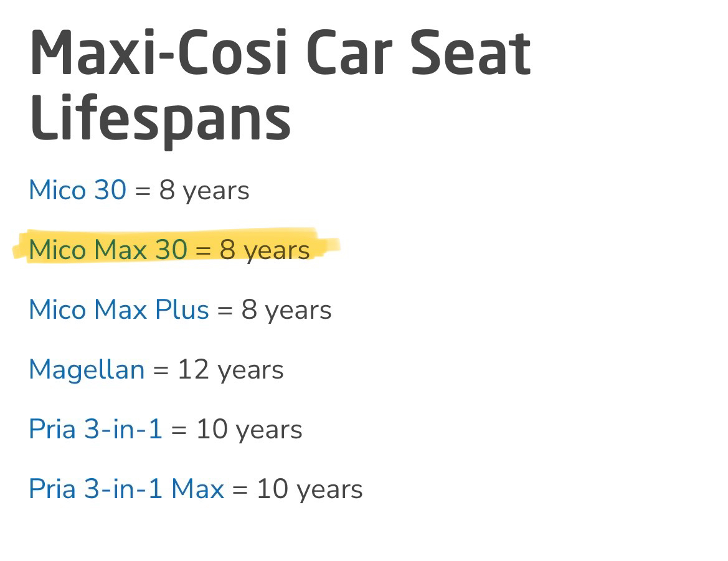
Task: Visit the Pria 3-in-1 Max link
Action: (126, 489)
